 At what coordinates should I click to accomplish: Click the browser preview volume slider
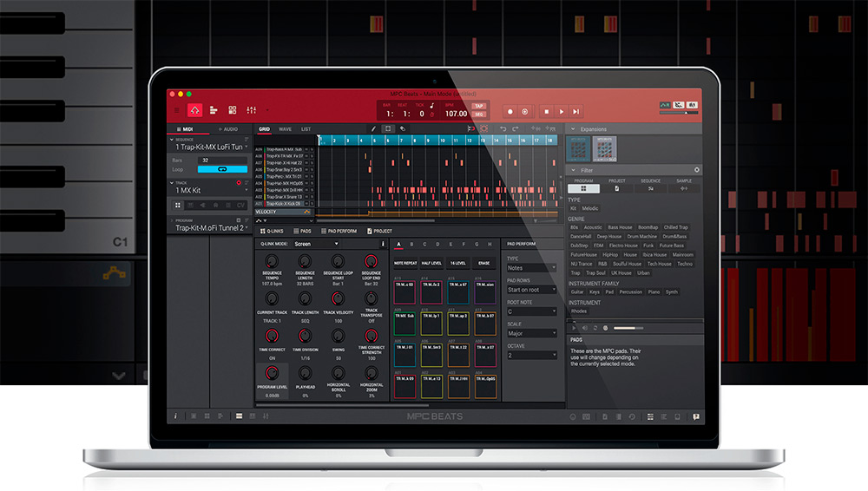(628, 328)
